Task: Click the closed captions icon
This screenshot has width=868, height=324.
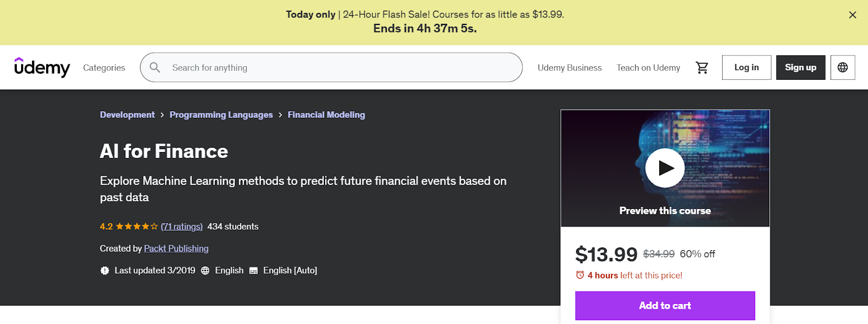Action: tap(253, 270)
